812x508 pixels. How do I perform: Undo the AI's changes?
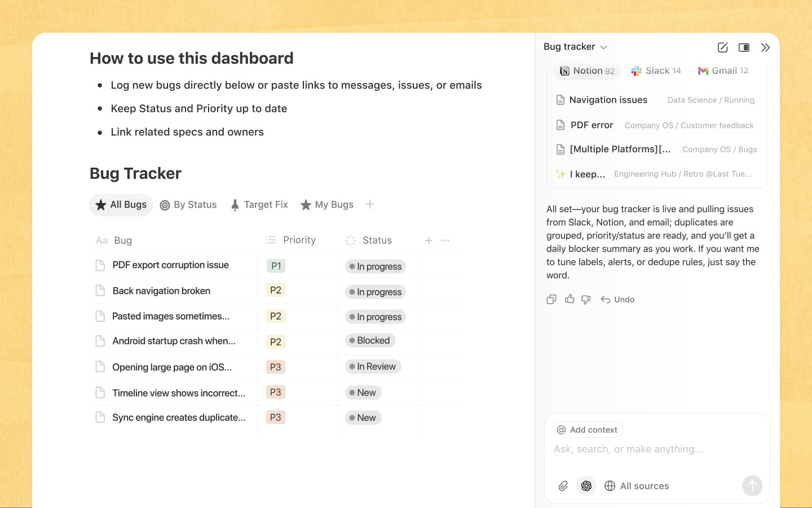(617, 299)
